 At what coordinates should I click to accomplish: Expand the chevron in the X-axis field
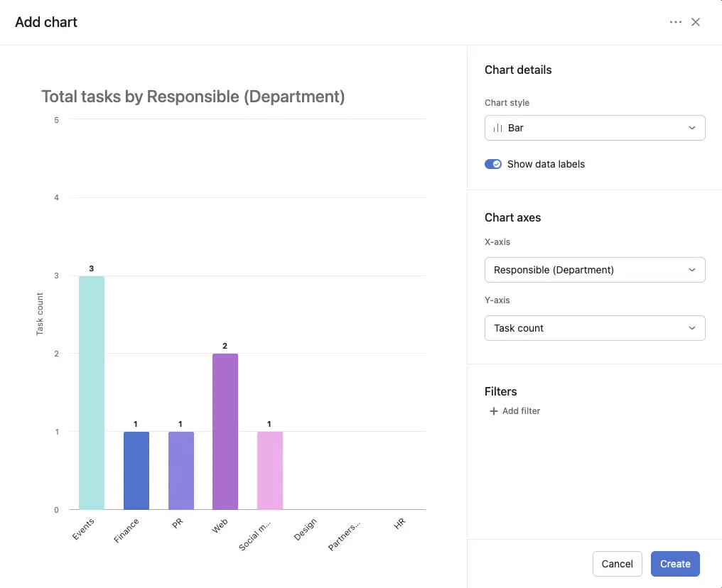(x=692, y=270)
